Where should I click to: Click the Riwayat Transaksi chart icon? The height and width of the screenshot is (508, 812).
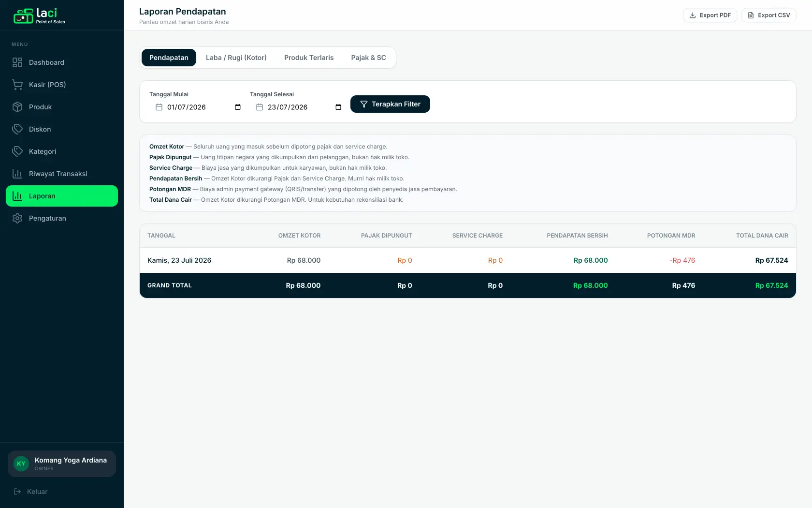(17, 174)
